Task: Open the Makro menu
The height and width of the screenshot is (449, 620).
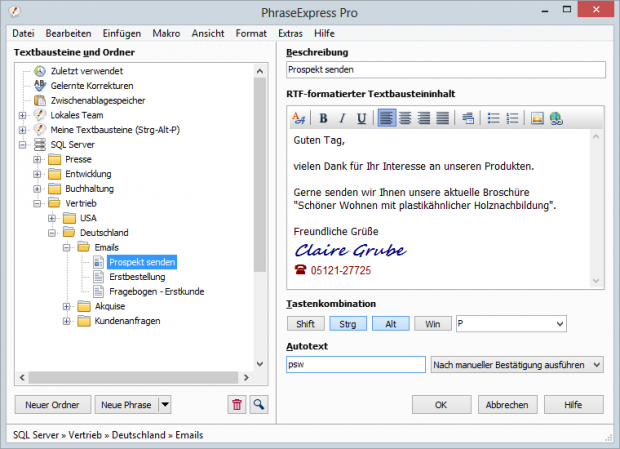Action: (x=168, y=33)
